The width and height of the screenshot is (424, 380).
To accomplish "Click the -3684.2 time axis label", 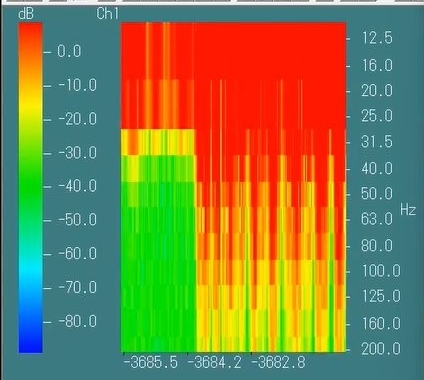I will (x=214, y=363).
